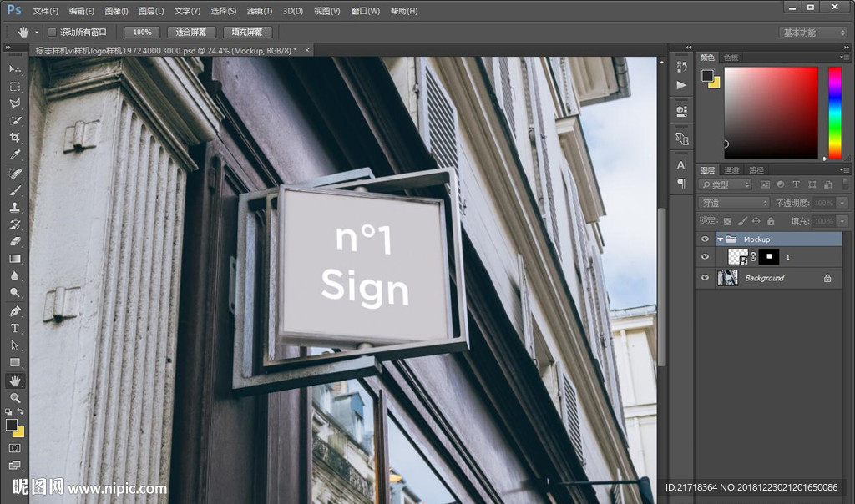Image resolution: width=855 pixels, height=504 pixels.
Task: Click the Fill Screen button
Action: click(x=247, y=33)
